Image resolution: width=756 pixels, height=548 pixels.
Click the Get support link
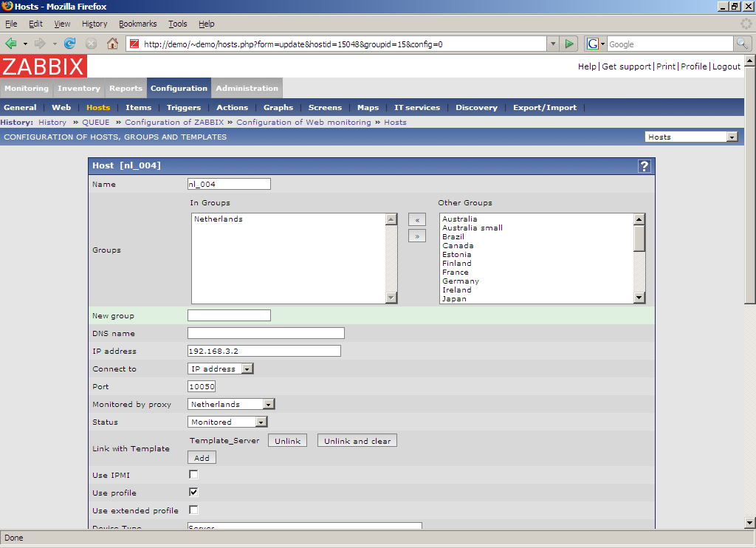click(x=626, y=66)
